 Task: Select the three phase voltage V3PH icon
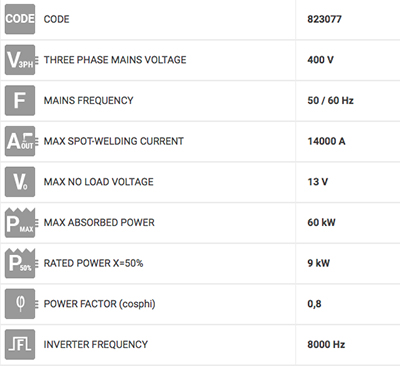click(x=20, y=60)
